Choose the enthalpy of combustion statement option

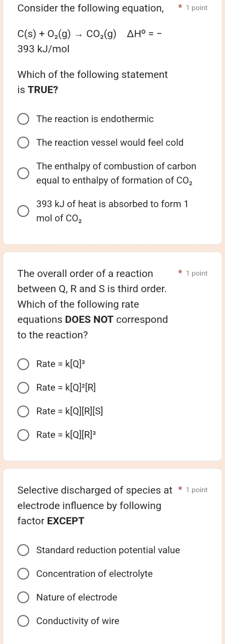pyautogui.click(x=23, y=173)
